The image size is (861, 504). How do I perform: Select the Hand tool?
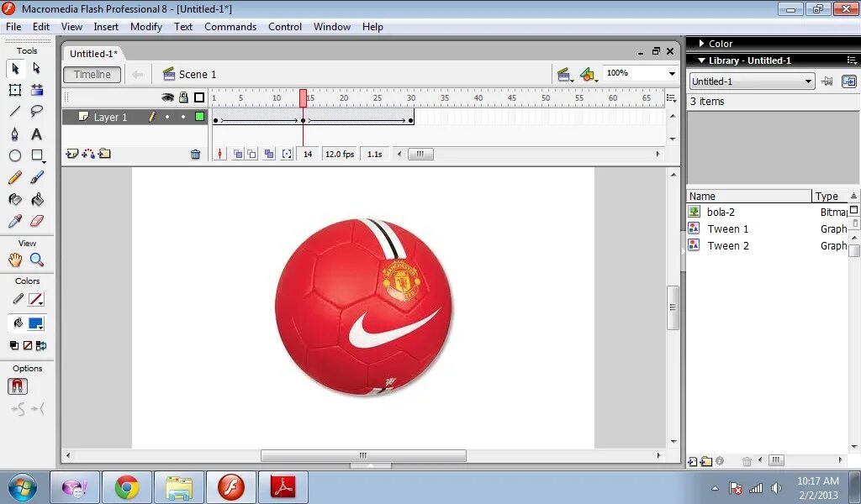[x=15, y=260]
